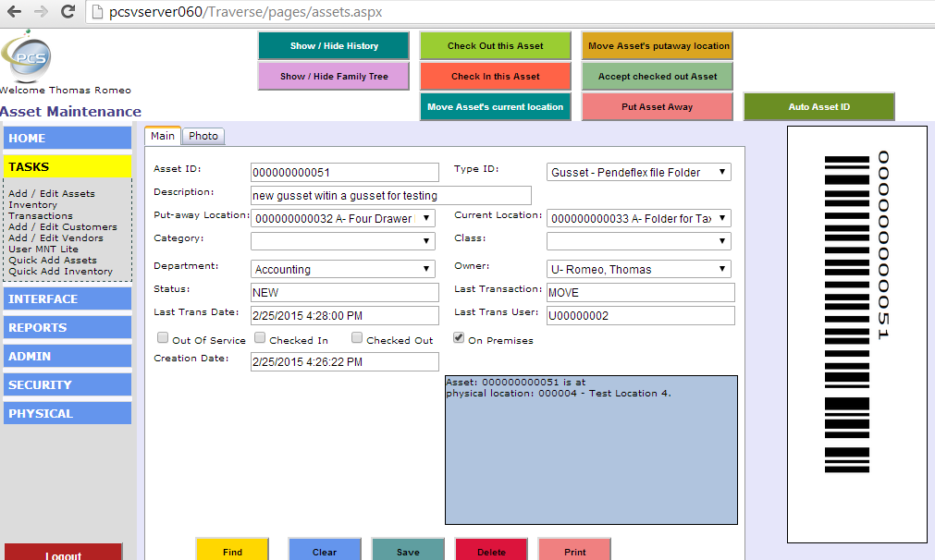This screenshot has width=935, height=560.
Task: Open the SECURITY menu section
Action: coord(68,384)
